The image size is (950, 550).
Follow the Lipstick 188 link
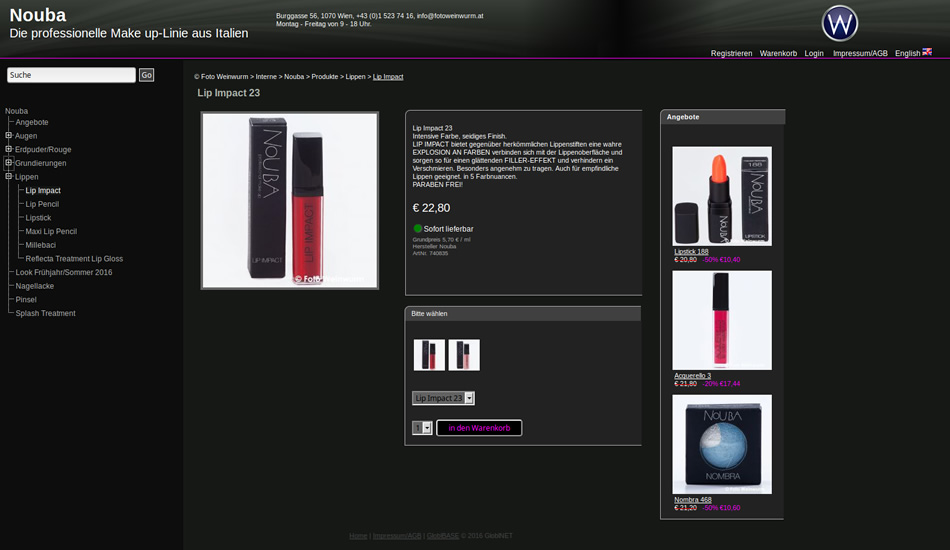[691, 251]
